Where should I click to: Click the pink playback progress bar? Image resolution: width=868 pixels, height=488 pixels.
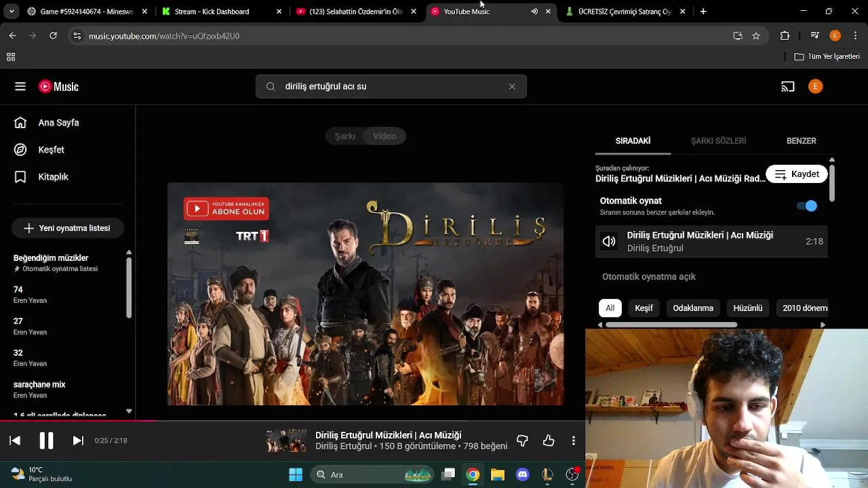(78, 420)
